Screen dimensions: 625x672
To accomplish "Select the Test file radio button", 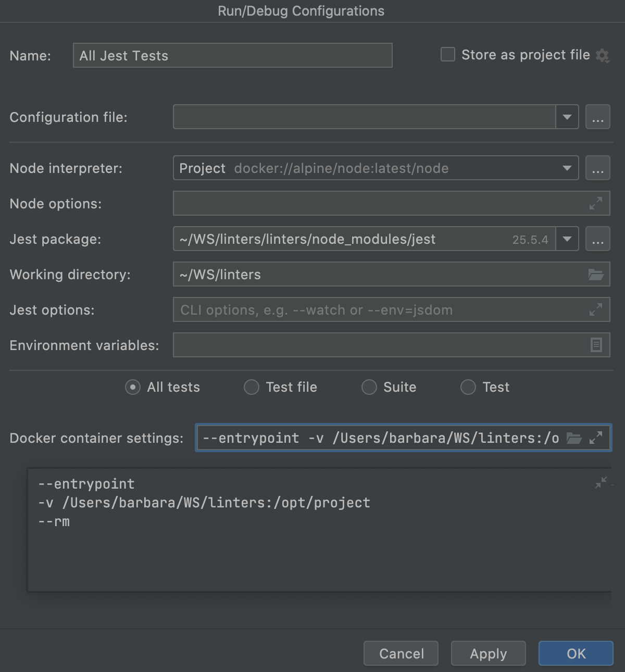I will pyautogui.click(x=251, y=387).
